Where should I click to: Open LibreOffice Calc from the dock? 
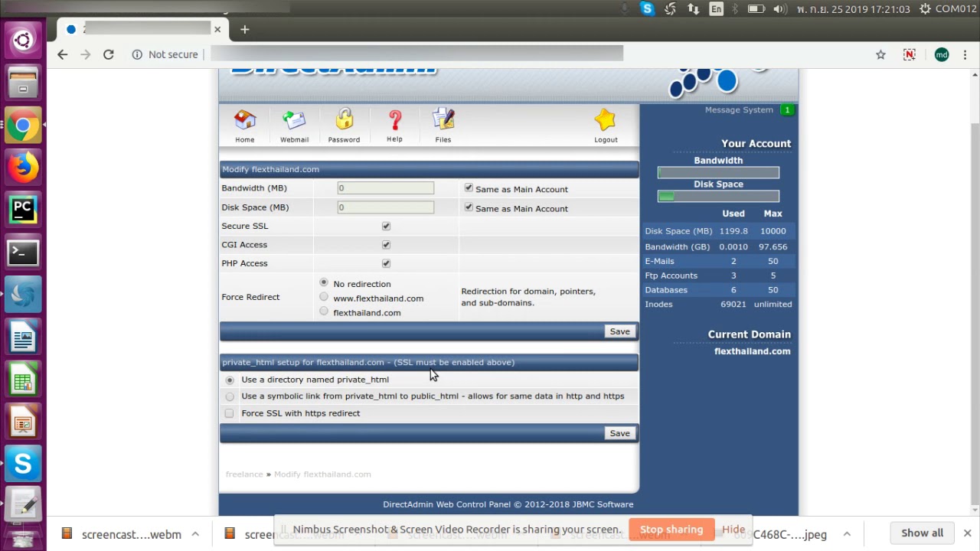pyautogui.click(x=23, y=380)
